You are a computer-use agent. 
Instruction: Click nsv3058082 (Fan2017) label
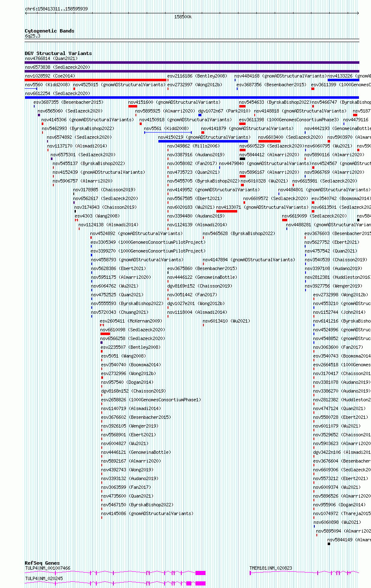tap(192, 163)
